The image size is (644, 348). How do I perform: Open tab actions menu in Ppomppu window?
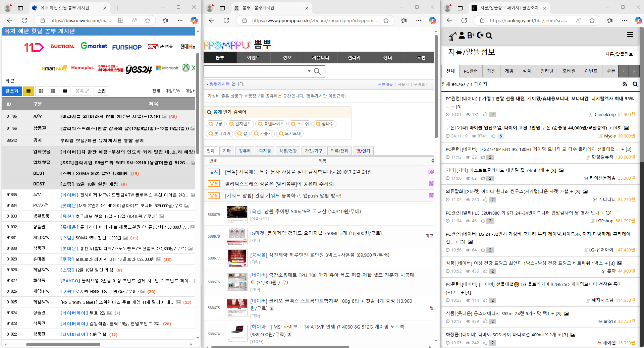click(222, 8)
